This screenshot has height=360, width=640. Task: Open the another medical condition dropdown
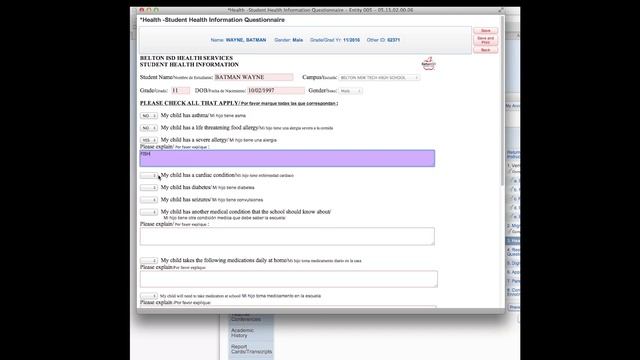click(x=149, y=212)
